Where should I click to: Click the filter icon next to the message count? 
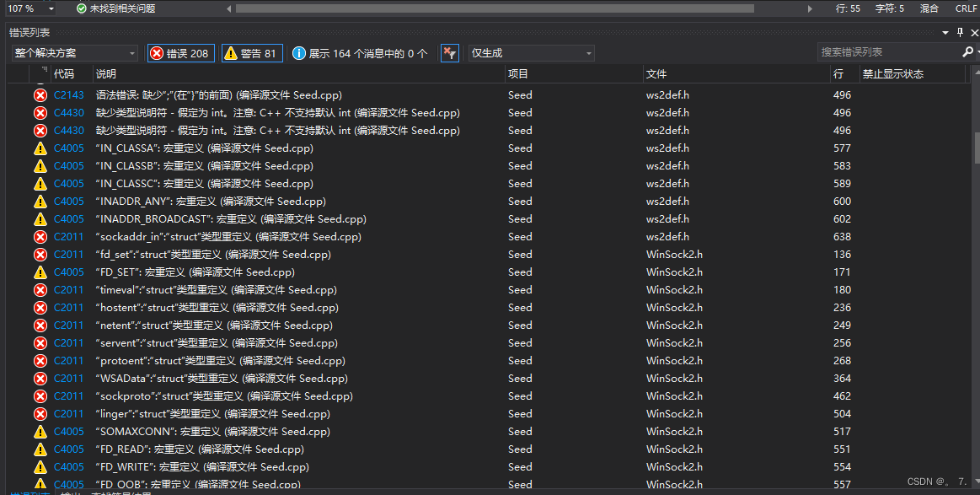click(x=450, y=52)
